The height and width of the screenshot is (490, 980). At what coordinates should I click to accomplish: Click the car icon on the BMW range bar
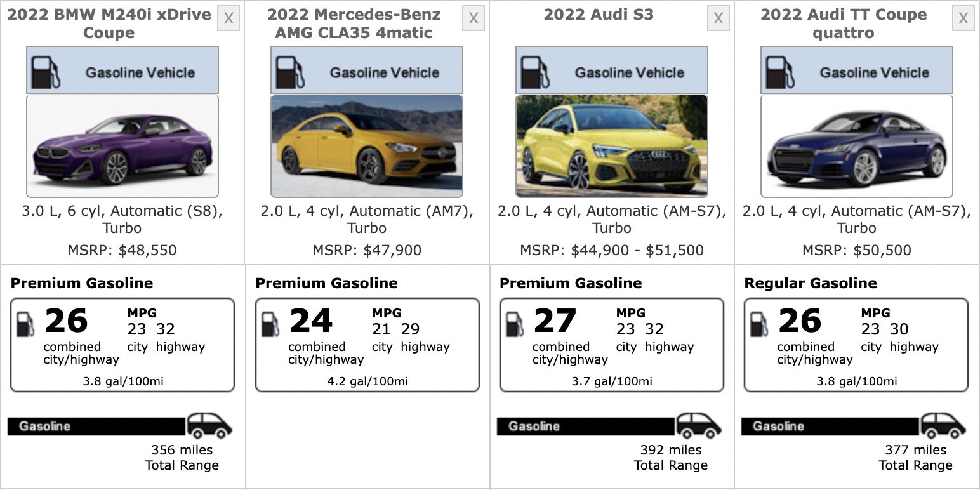point(209,425)
